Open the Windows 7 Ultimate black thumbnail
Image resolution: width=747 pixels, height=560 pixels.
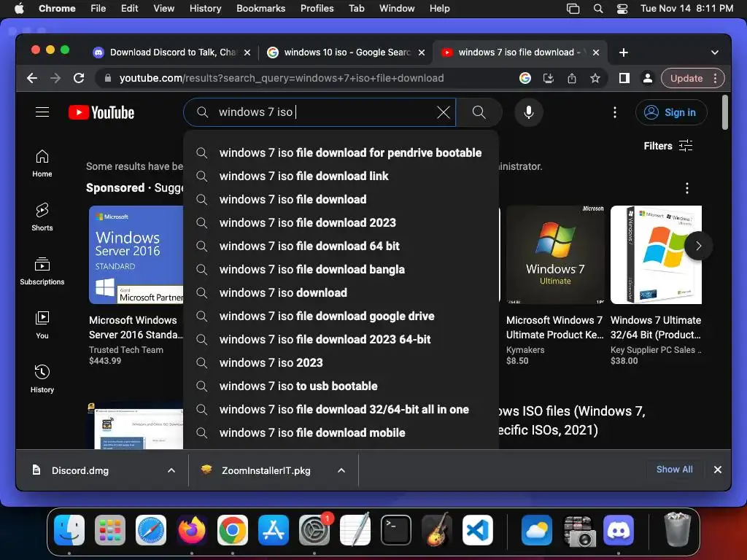[x=555, y=254]
